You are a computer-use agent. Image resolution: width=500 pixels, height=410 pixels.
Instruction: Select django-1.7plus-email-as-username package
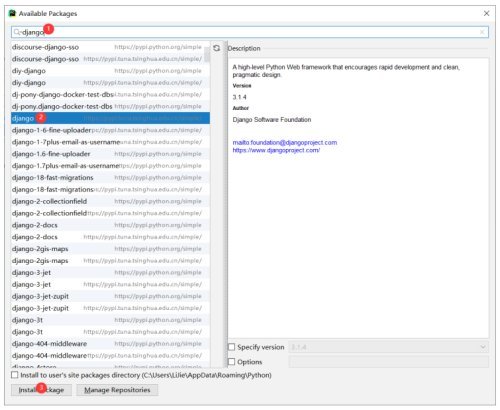click(110, 166)
